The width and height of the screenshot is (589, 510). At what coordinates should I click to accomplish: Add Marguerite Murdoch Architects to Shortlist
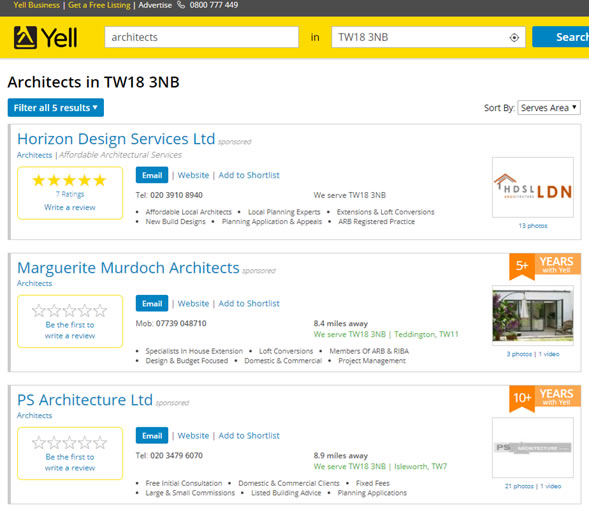point(249,303)
